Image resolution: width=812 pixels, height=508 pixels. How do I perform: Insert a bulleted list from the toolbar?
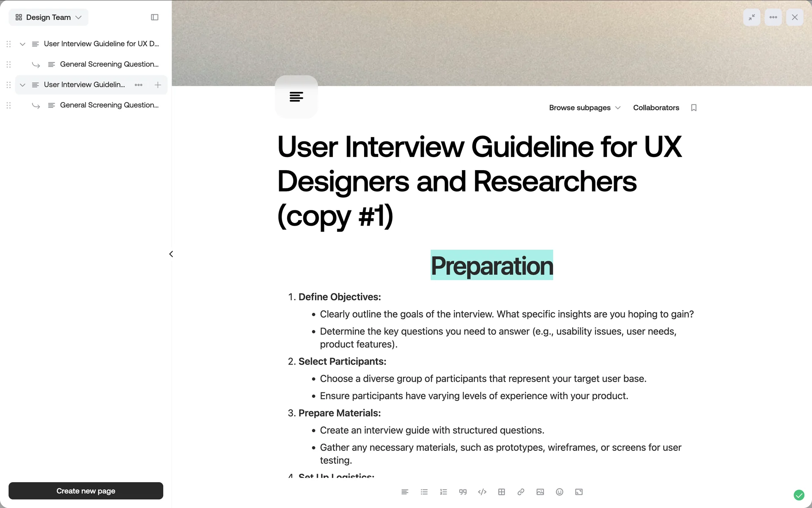click(424, 492)
